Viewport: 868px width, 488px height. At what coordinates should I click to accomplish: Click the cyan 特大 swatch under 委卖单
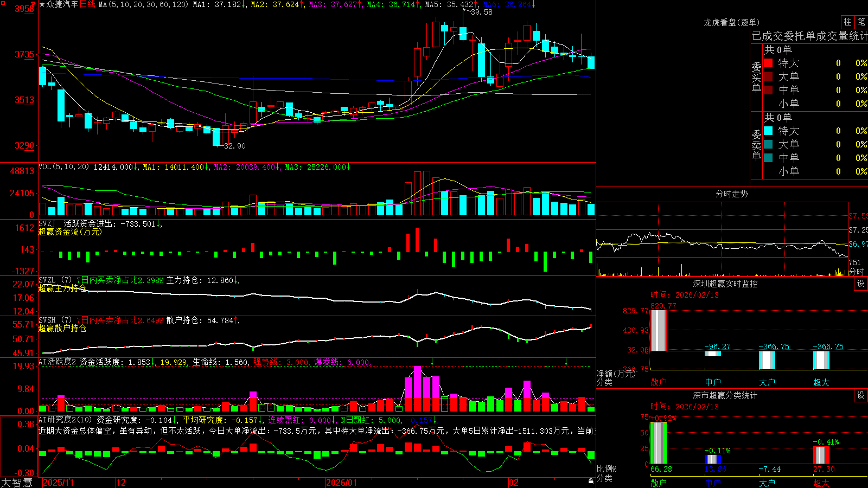tap(768, 131)
